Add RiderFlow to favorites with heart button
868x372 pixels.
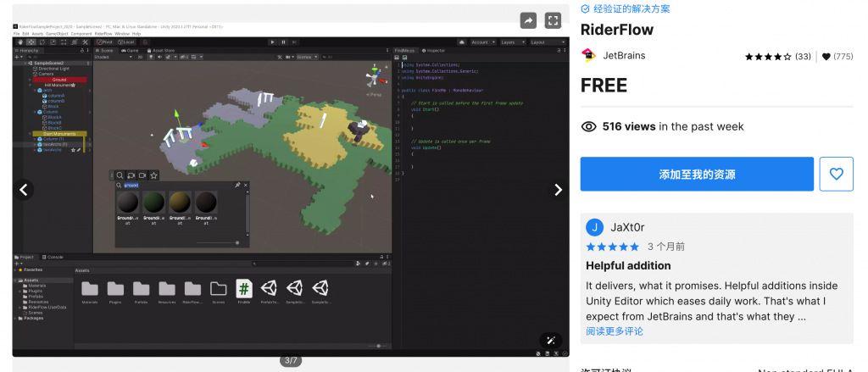tap(836, 174)
